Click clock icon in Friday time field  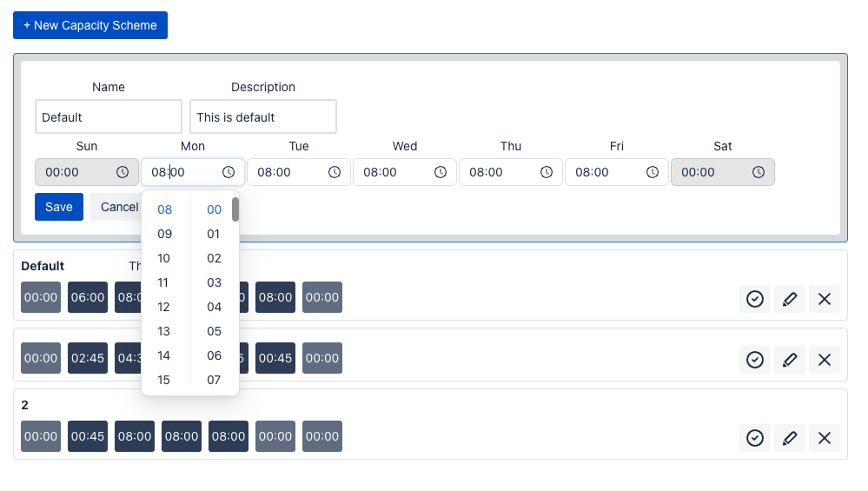point(653,172)
